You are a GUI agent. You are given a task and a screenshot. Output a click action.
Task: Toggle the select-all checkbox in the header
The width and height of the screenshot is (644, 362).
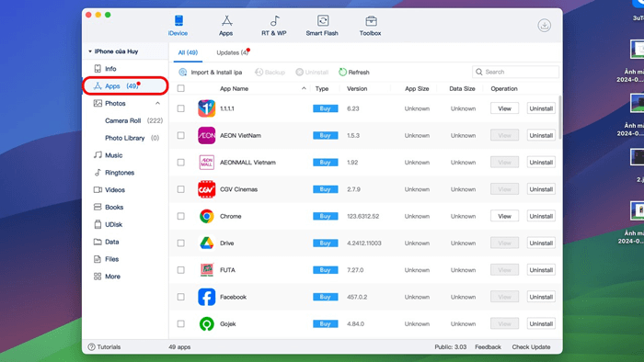pos(180,88)
